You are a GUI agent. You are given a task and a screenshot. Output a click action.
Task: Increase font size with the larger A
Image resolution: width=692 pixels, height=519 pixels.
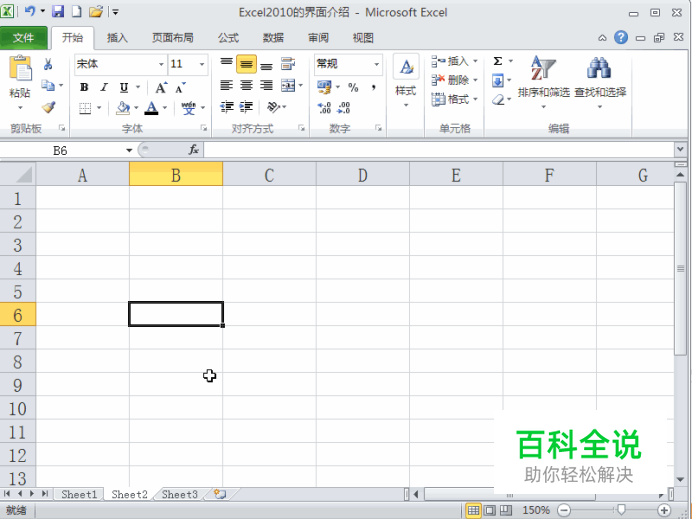pos(161,87)
